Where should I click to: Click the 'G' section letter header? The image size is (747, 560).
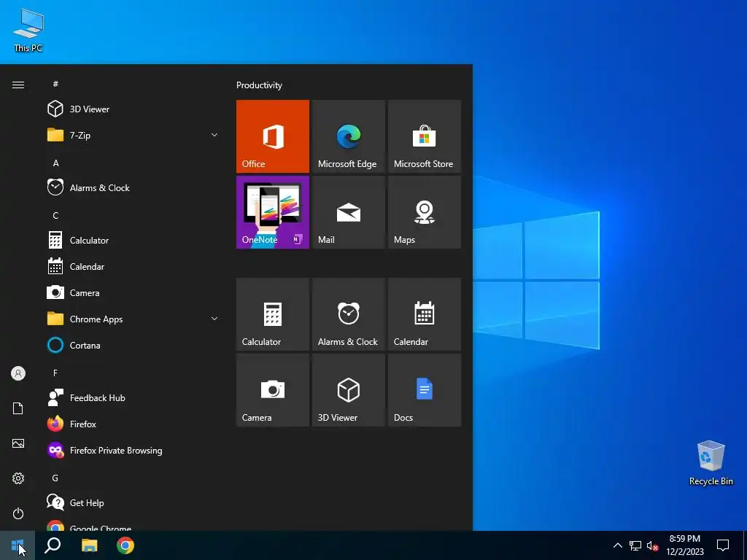tap(55, 478)
